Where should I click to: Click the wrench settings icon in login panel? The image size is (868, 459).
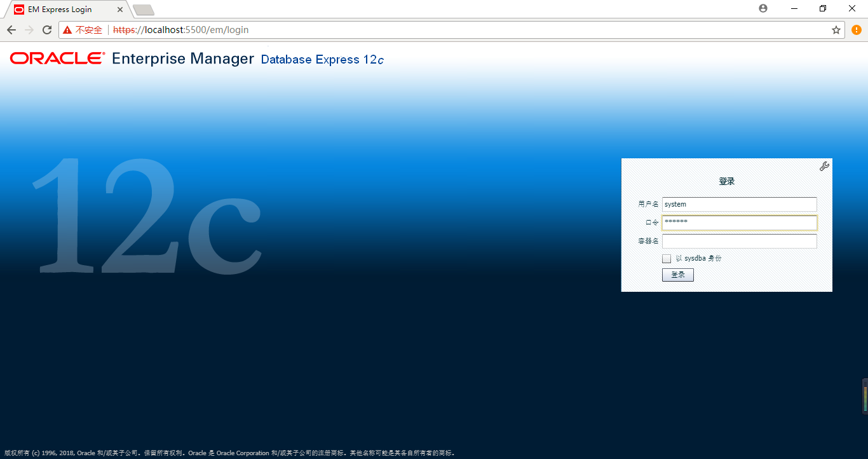[x=824, y=167]
